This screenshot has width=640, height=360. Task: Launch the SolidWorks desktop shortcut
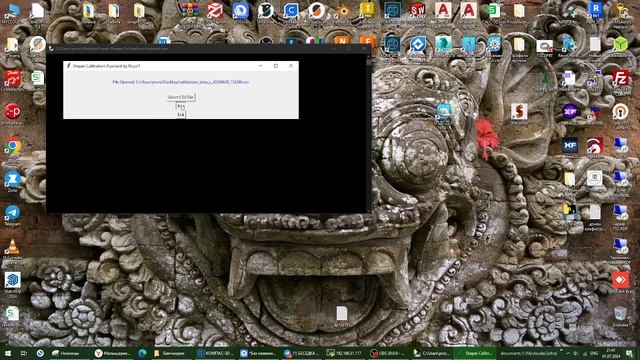pos(418,10)
